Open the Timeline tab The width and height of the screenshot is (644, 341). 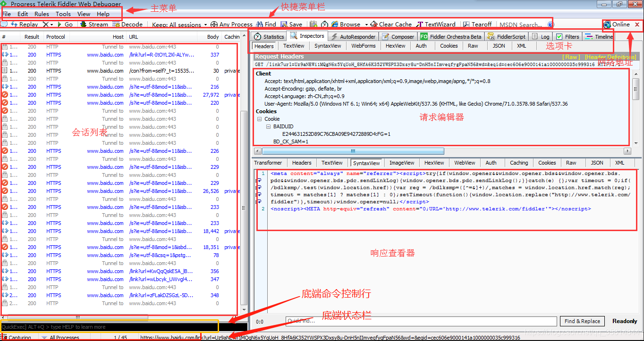click(x=599, y=36)
